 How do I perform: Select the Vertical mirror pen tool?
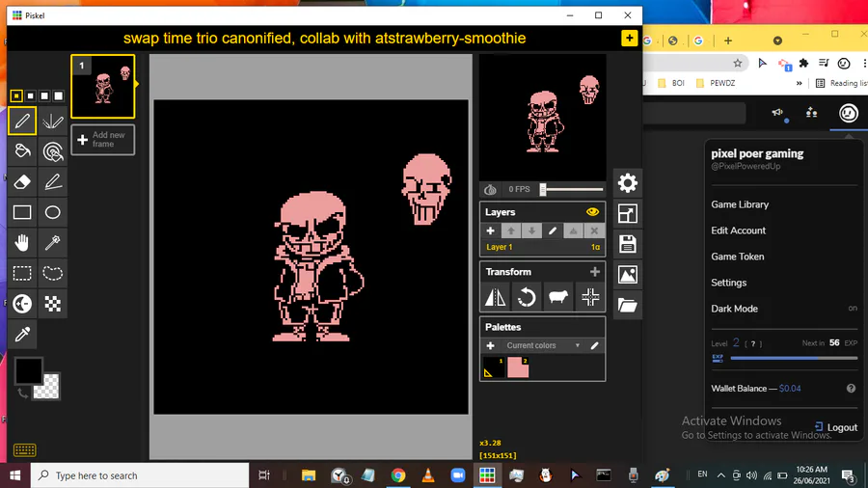(x=53, y=121)
